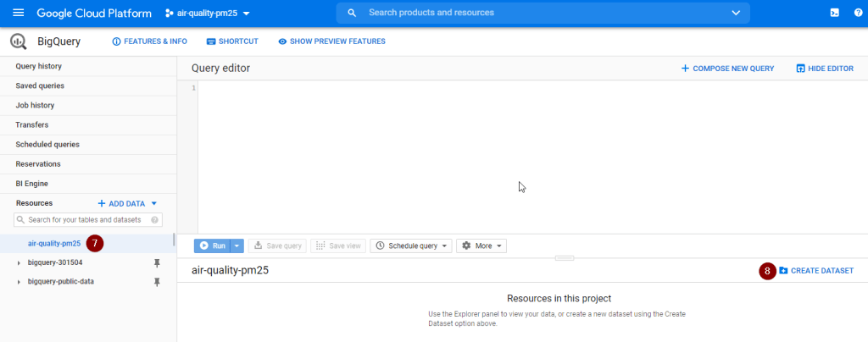Open the hamburger navigation menu
Viewport: 868px width, 342px height.
click(19, 14)
